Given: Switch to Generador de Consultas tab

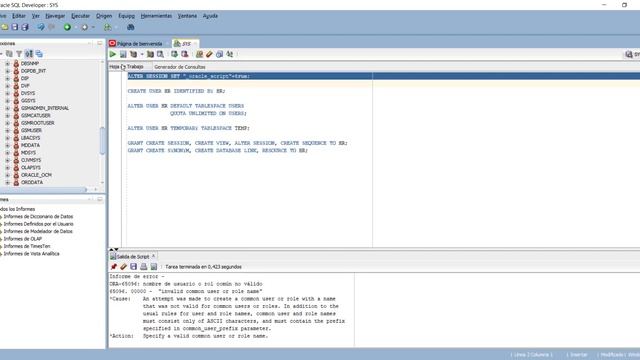Looking at the screenshot, I should tap(180, 67).
